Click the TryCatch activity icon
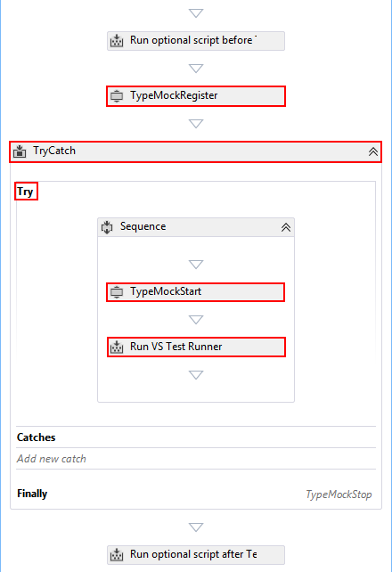Screen dimensions: 392x572 click(x=20, y=151)
